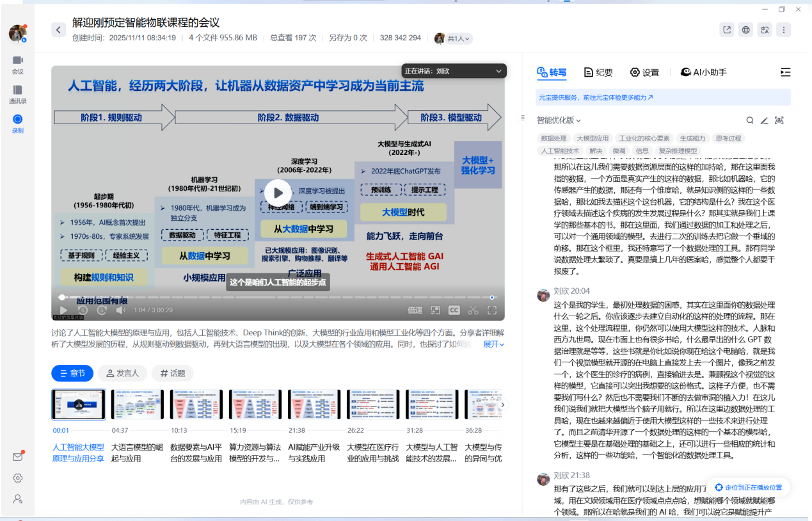Viewport: 812px width, 521px height.
Task: Enter fullscreen mode in video player
Action: click(492, 310)
